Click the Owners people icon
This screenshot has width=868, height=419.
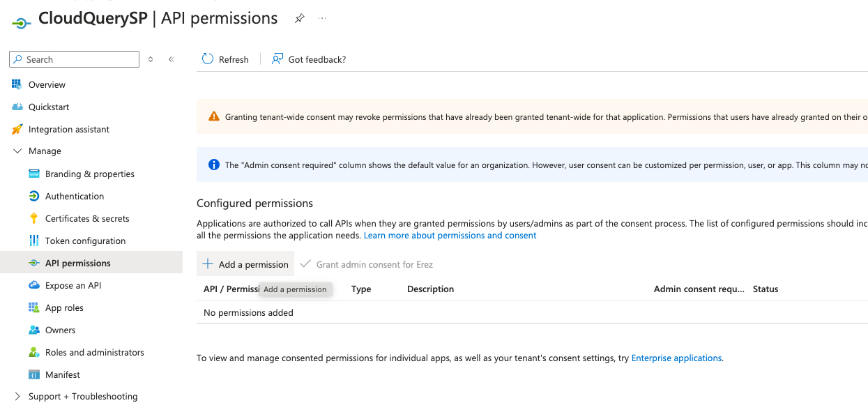tap(33, 330)
